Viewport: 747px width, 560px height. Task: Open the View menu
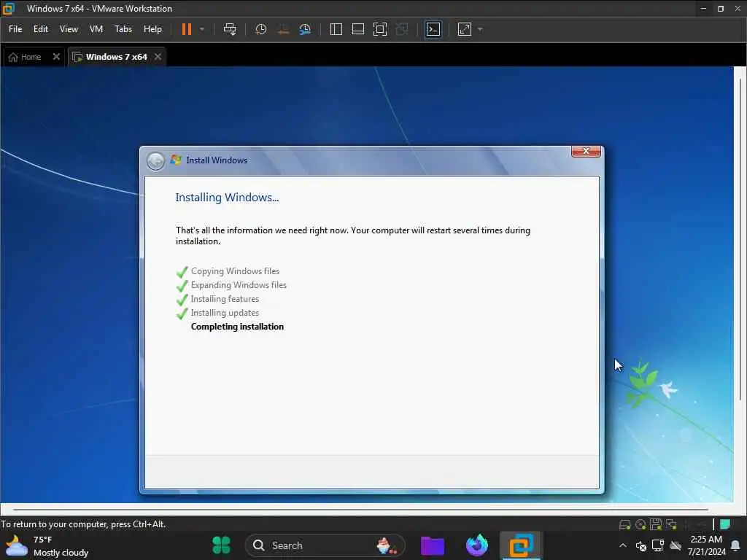[x=69, y=29]
